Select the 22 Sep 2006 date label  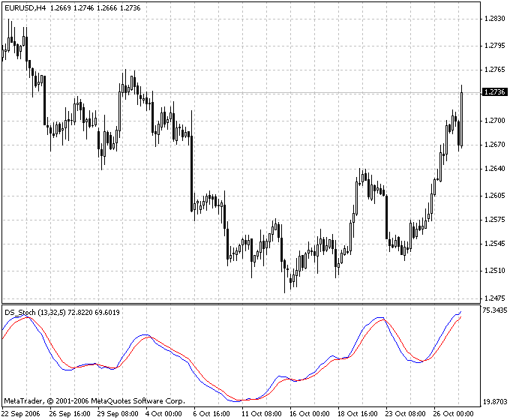[22, 413]
